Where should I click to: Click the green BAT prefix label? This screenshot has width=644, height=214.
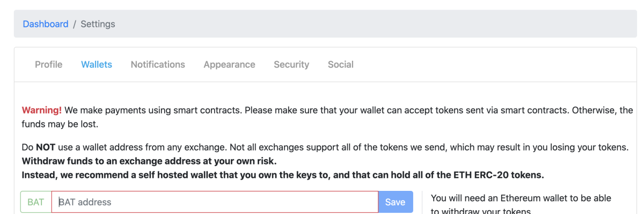(x=36, y=202)
